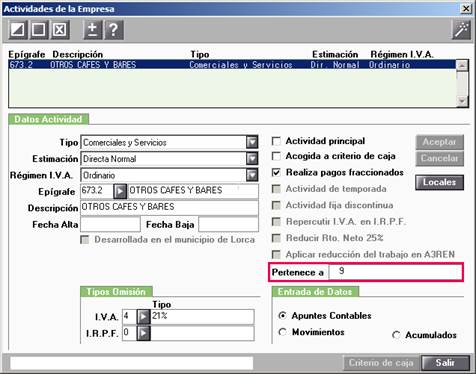The height and width of the screenshot is (374, 476).
Task: Click the Locales button
Action: 439,182
